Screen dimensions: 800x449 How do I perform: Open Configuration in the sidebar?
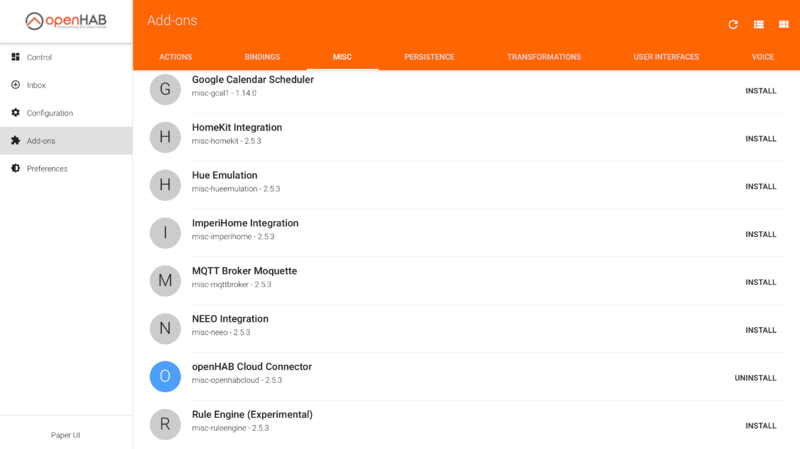pos(49,113)
